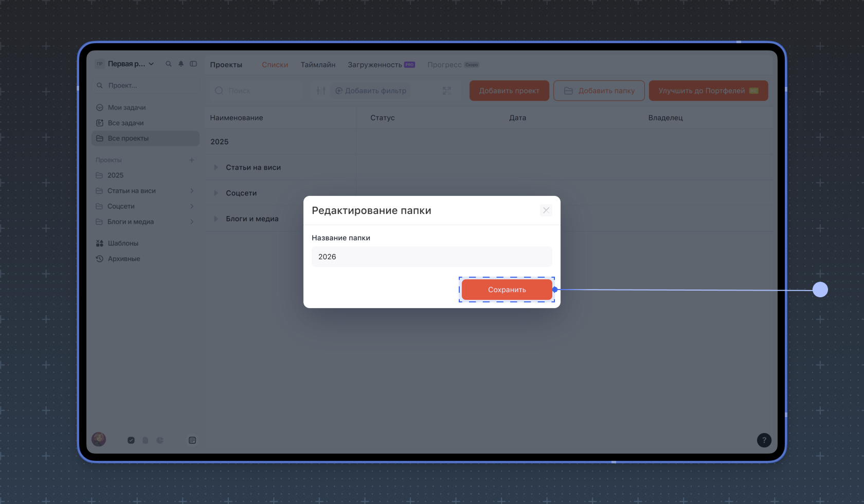Image resolution: width=864 pixels, height=504 pixels.
Task: Click the Название папки input field
Action: [431, 257]
